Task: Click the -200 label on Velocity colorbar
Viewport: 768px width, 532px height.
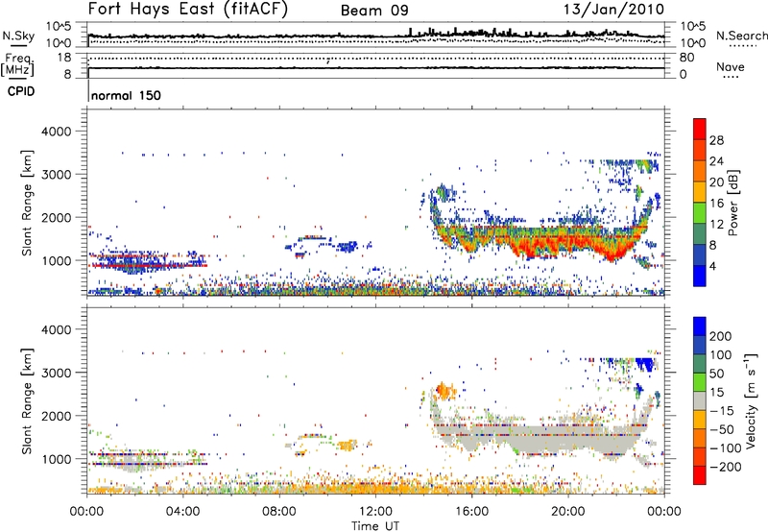Action: [725, 467]
